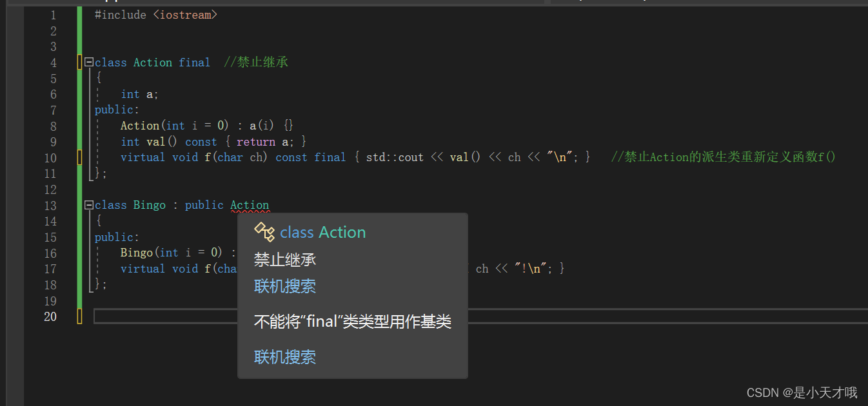Collapse the class Bingo code block
868x406 pixels.
point(88,205)
